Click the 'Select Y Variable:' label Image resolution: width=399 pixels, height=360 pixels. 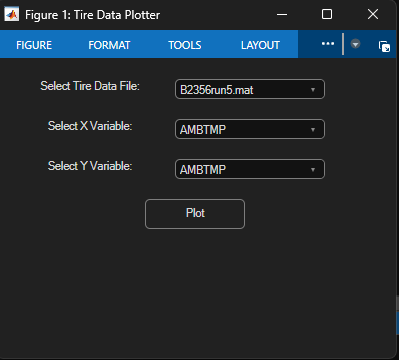coord(90,166)
